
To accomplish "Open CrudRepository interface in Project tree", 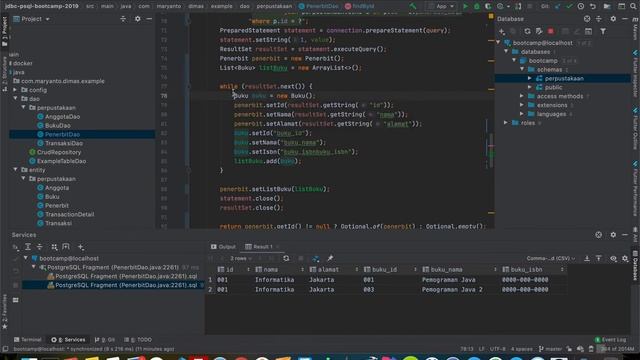I will coord(59,152).
